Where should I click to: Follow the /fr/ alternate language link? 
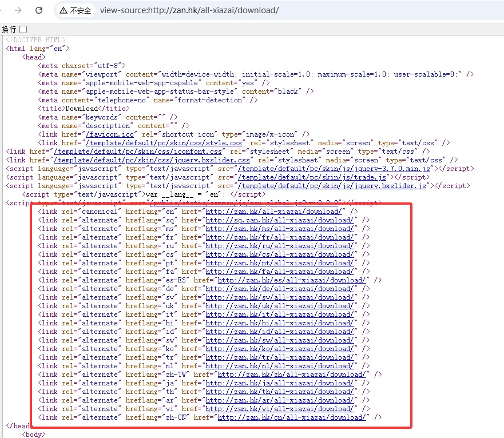click(x=280, y=237)
